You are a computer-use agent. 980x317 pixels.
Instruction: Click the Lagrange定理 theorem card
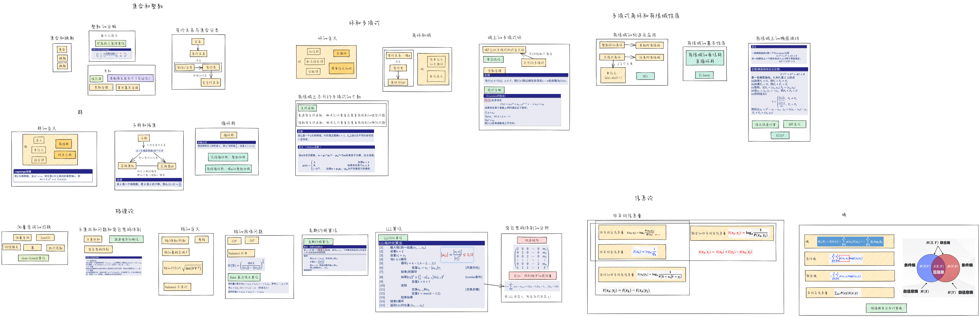53,176
